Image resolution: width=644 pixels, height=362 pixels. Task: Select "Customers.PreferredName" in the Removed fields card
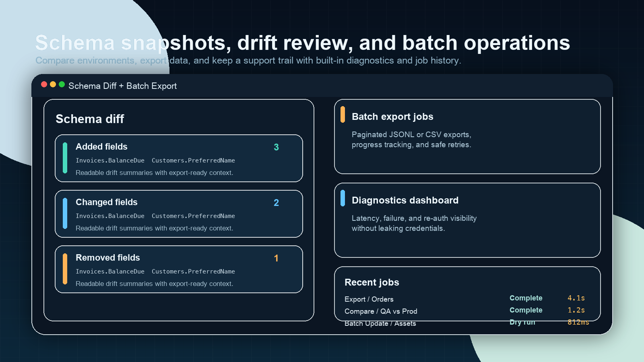click(x=193, y=271)
